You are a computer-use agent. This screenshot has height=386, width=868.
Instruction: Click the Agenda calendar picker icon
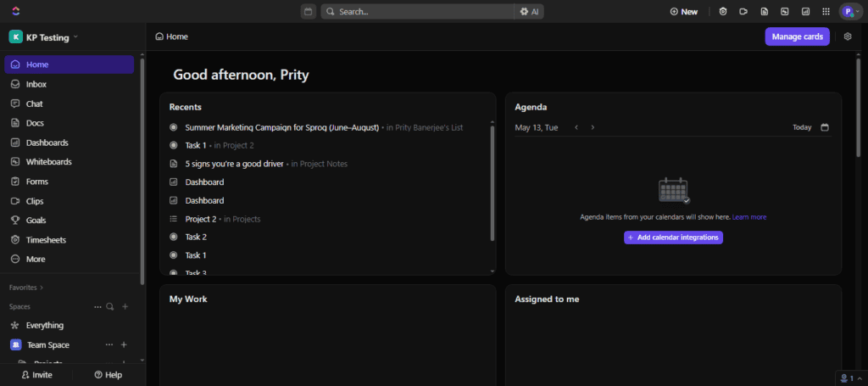[x=825, y=127]
